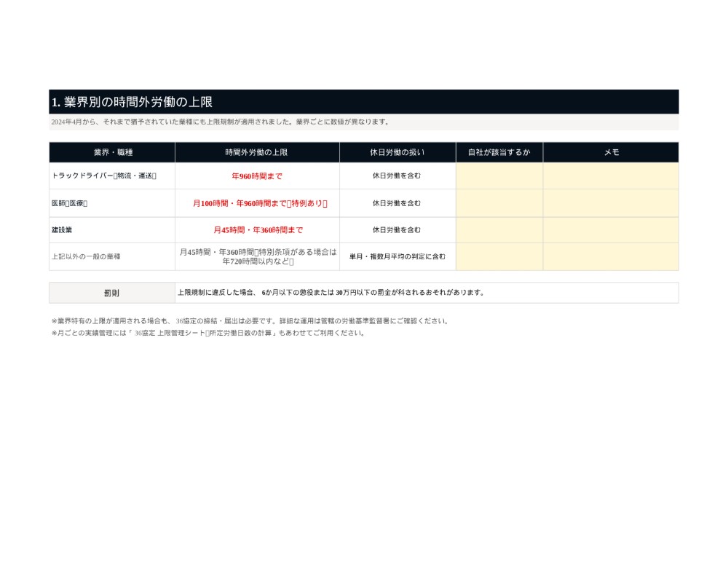
Task: Click the メモ input cell for トラックドライバー
Action: (x=611, y=176)
